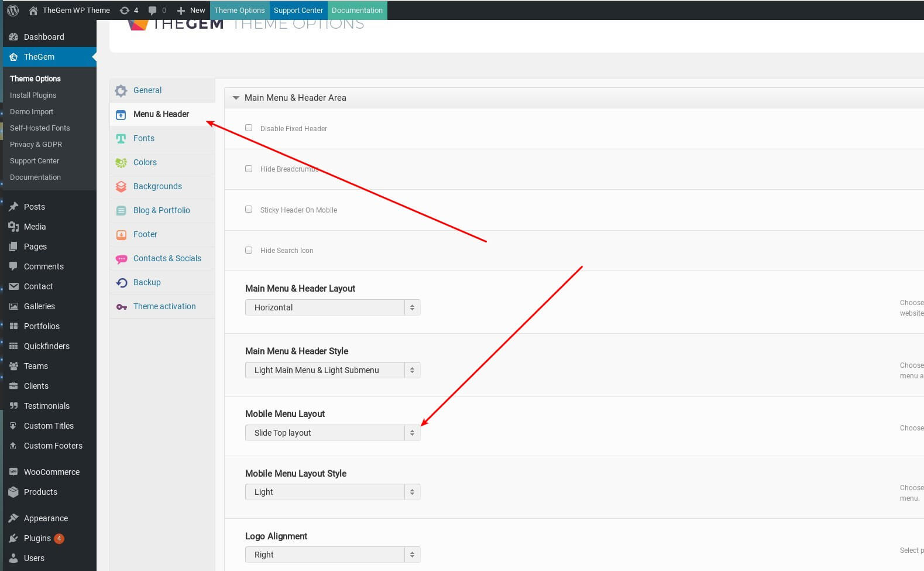The image size is (924, 571).
Task: Click the Portfolios grid icon
Action: [13, 326]
